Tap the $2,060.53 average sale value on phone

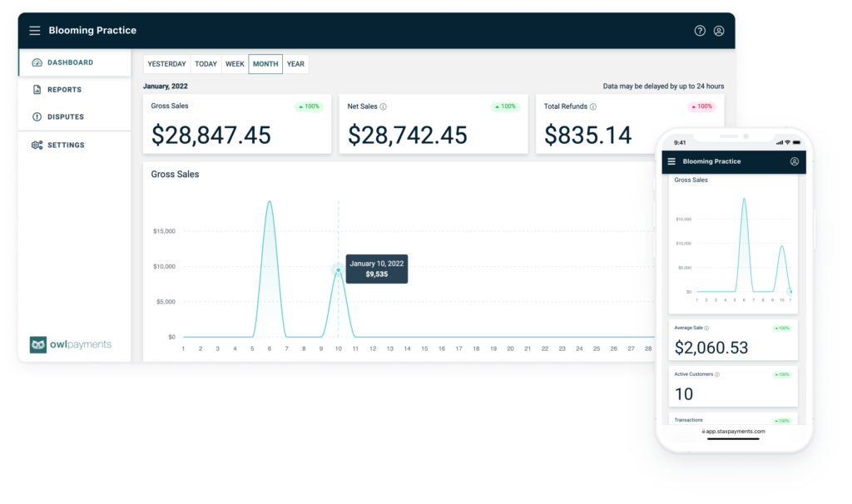[711, 348]
